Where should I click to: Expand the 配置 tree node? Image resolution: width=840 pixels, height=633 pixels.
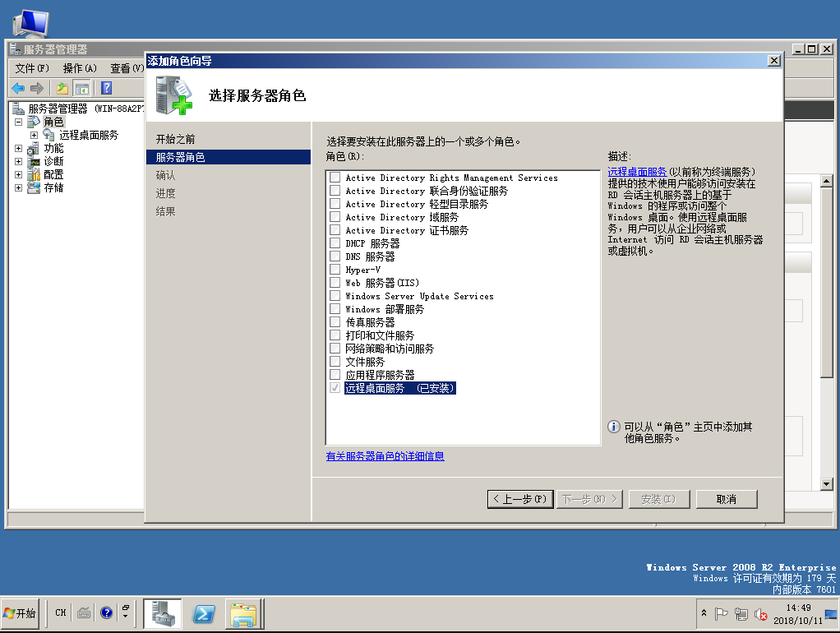pyautogui.click(x=18, y=174)
